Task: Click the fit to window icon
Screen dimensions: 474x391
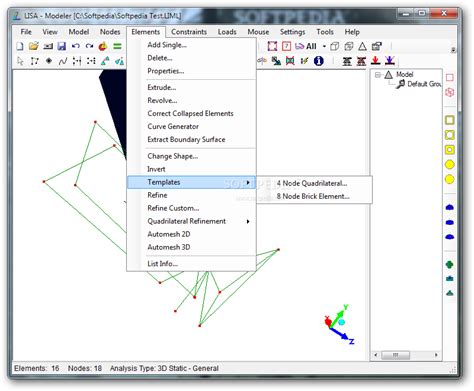Action: [272, 46]
